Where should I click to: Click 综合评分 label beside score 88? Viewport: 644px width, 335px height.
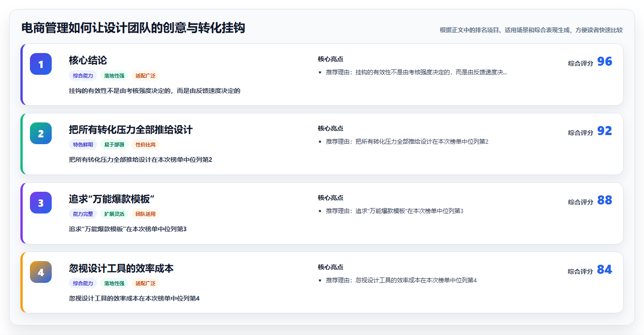tap(581, 202)
